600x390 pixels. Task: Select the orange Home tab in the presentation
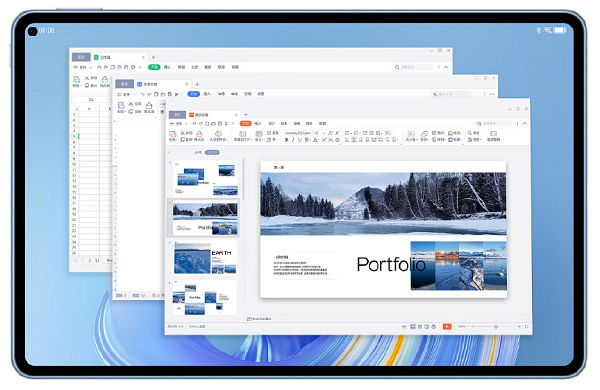point(246,123)
